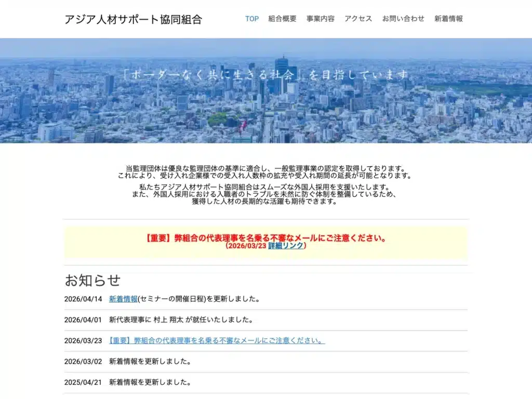
Task: Click the line 獲得した人材の長期的な活躍も期待できます
Action: 264,201
